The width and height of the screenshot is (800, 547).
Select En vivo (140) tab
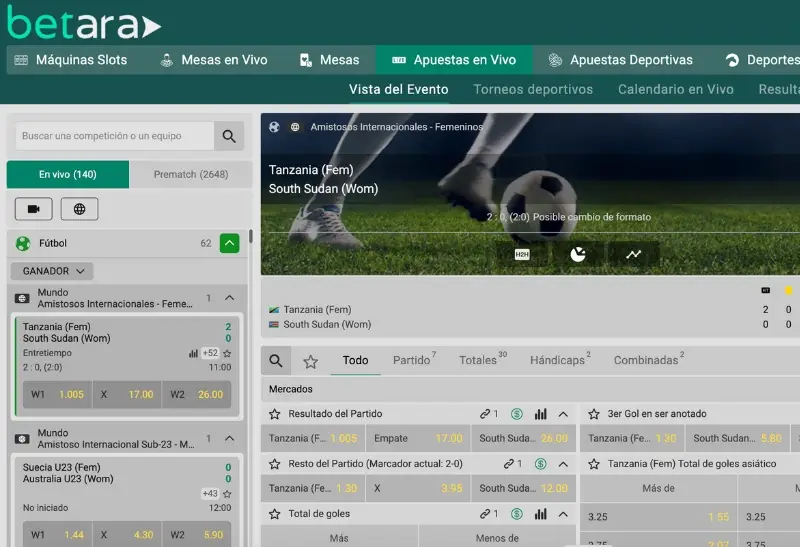click(68, 175)
